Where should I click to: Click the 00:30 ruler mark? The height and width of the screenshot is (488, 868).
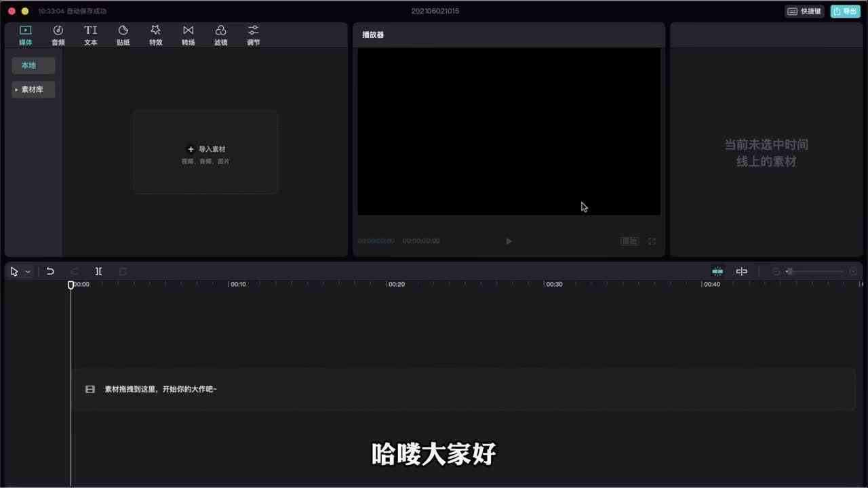click(554, 285)
